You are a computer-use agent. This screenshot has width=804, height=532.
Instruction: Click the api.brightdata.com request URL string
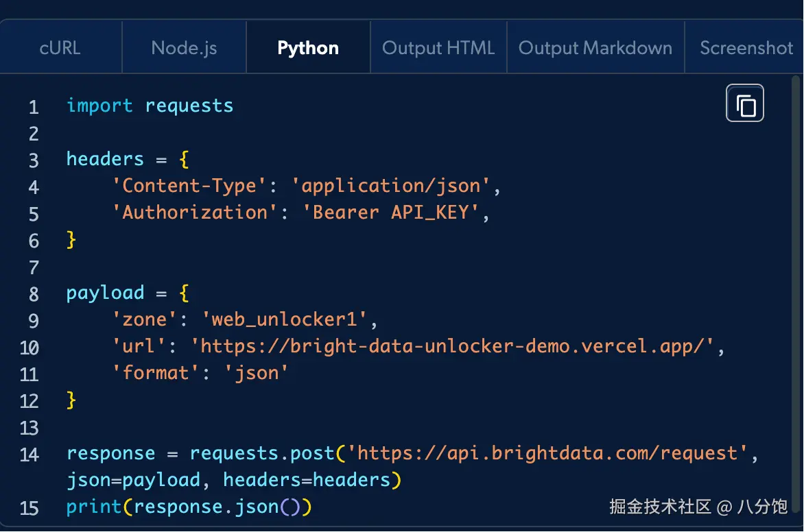point(547,453)
